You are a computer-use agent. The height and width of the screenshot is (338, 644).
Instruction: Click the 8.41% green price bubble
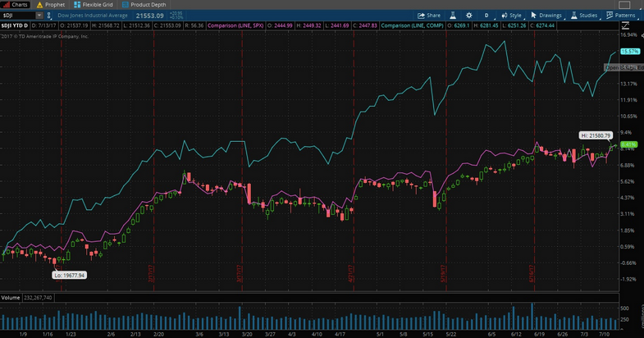click(628, 144)
